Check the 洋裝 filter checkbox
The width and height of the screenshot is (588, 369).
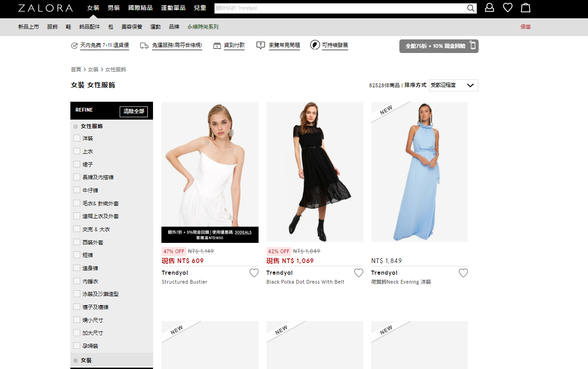(77, 138)
